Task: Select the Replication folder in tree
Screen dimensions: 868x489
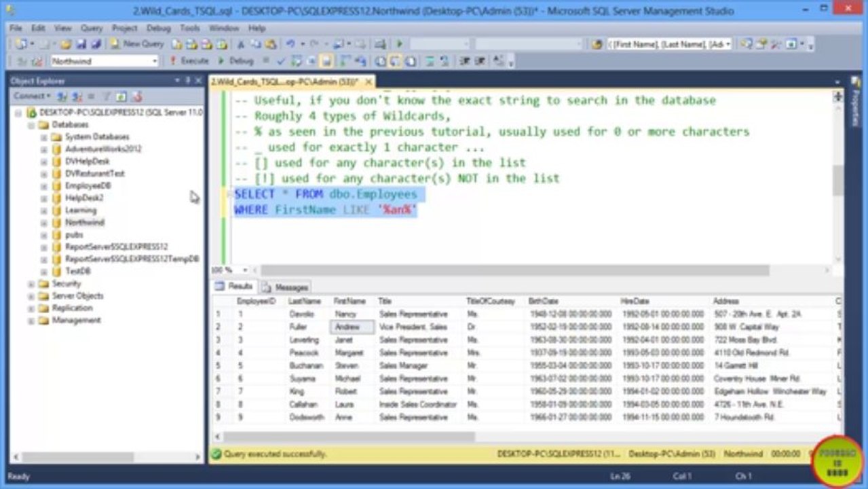Action: [72, 308]
